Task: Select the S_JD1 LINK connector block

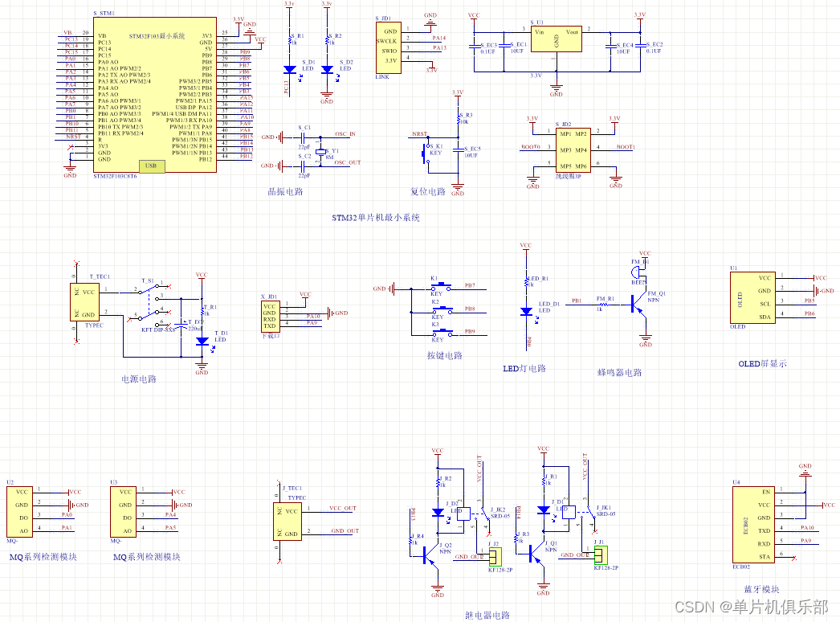Action: tap(389, 47)
